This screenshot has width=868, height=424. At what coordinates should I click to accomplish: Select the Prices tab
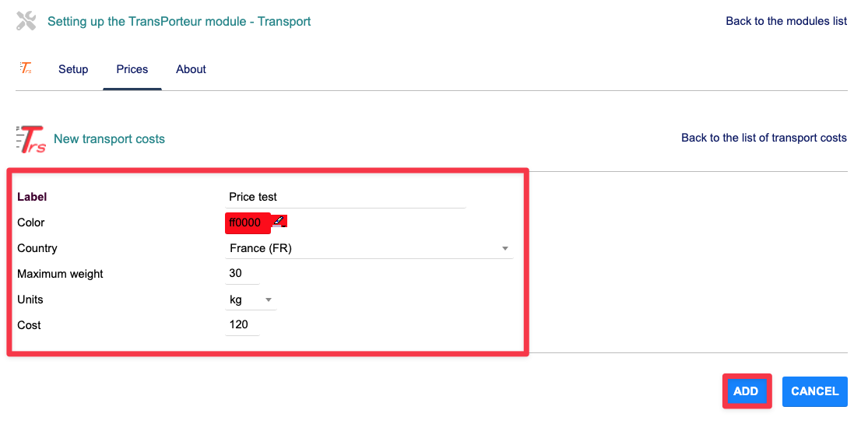[x=132, y=69]
